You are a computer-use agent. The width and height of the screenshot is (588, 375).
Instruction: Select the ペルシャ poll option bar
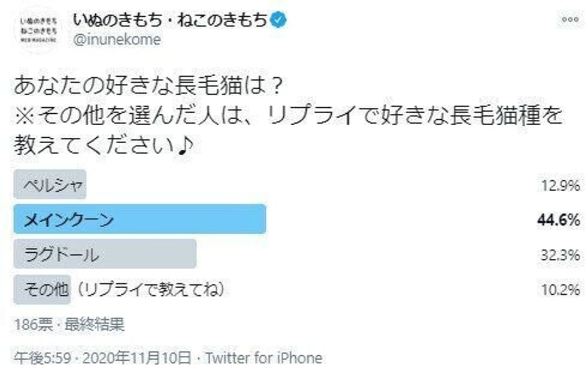tap(50, 185)
